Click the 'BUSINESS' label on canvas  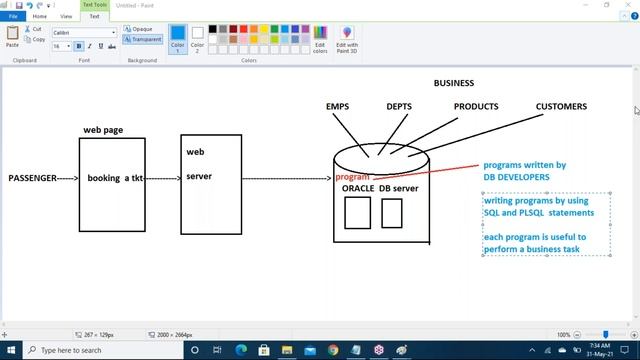coord(454,83)
